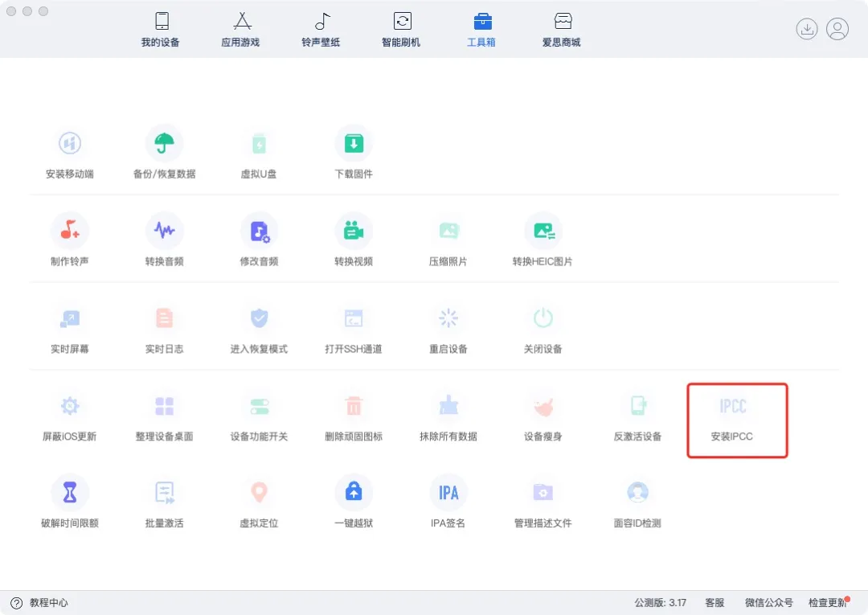Open the 备份/恢复数据 umbrella tool
This screenshot has width=868, height=615.
pos(164,145)
